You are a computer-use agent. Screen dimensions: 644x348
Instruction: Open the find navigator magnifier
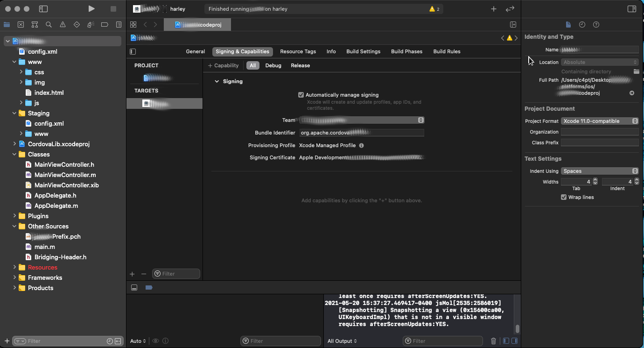coord(49,25)
